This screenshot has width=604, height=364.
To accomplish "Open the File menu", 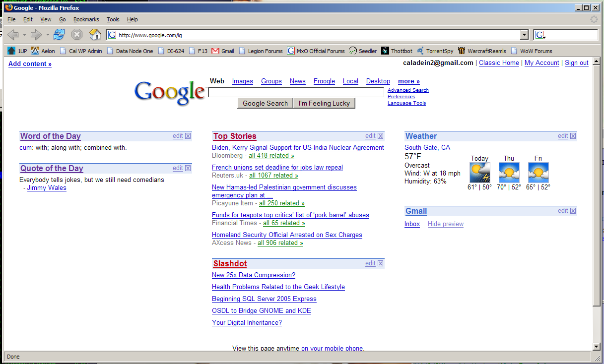I will point(11,19).
